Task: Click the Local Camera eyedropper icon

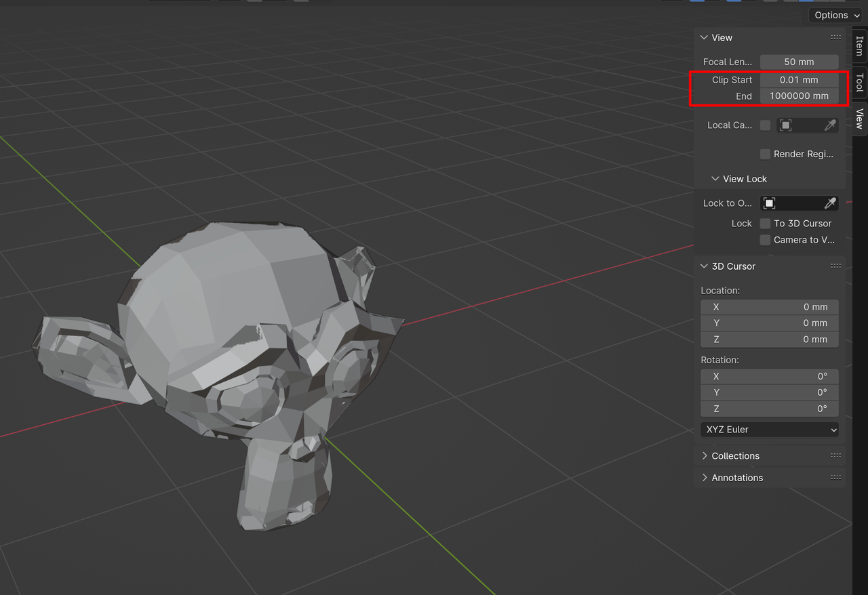Action: [x=830, y=125]
